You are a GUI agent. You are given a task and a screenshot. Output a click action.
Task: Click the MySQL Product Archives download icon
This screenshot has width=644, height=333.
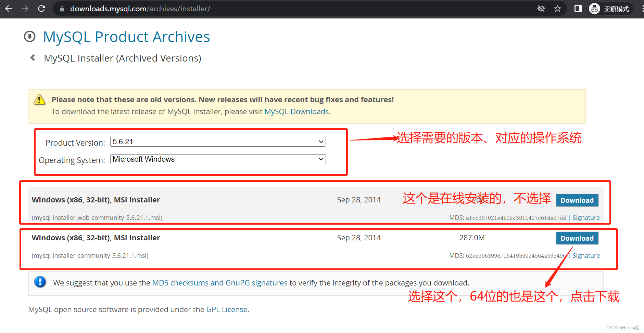30,37
